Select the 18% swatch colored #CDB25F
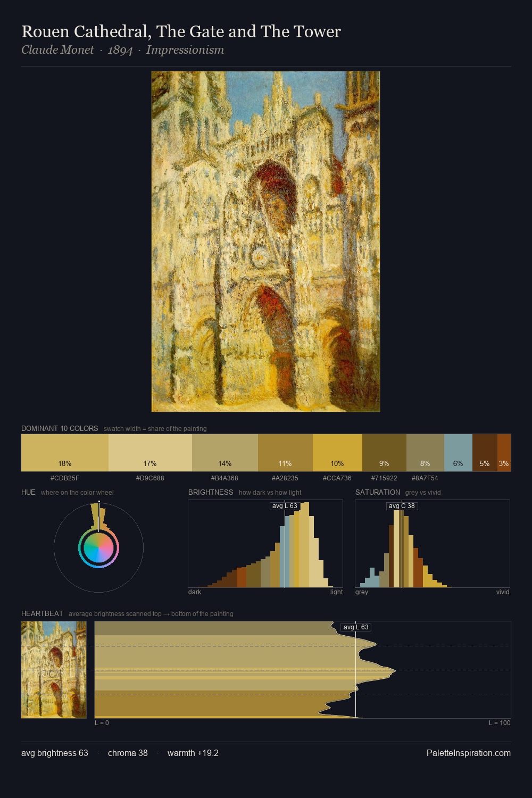The height and width of the screenshot is (798, 532). point(65,453)
